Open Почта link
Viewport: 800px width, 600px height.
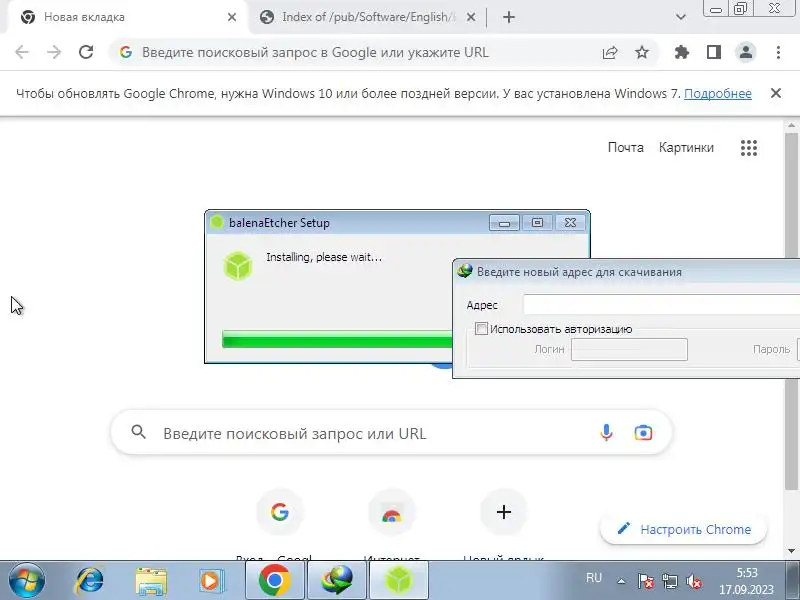pyautogui.click(x=626, y=147)
